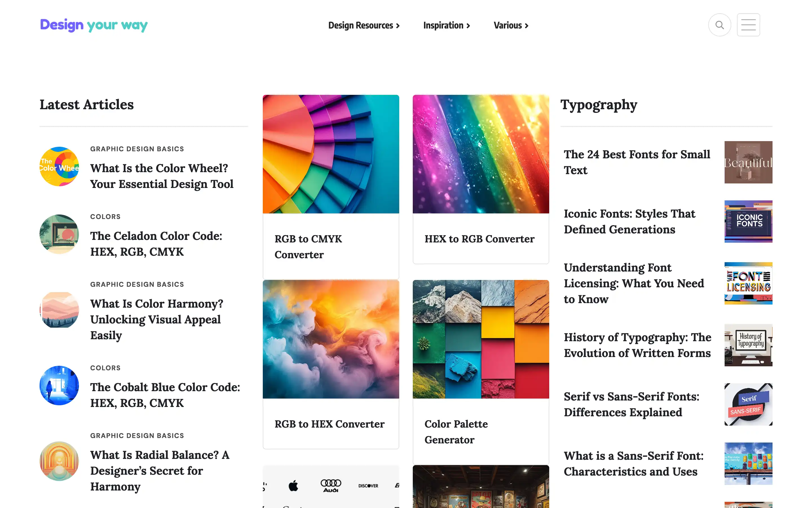Open RGB to HEX Converter cloud image
The height and width of the screenshot is (508, 812).
click(331, 339)
